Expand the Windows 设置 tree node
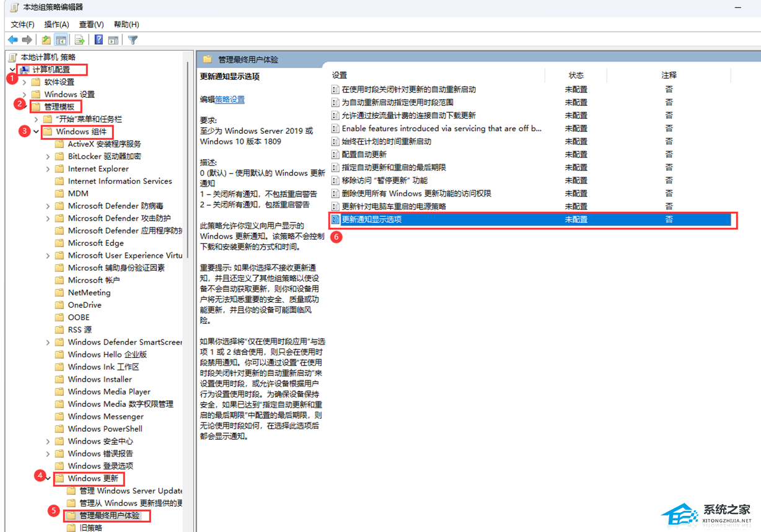The image size is (761, 532). coord(24,94)
